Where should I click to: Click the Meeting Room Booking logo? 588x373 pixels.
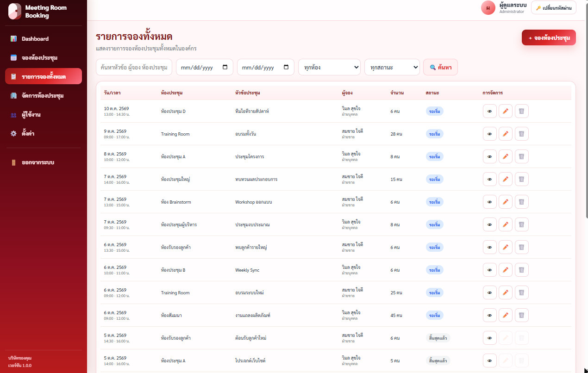pyautogui.click(x=15, y=12)
